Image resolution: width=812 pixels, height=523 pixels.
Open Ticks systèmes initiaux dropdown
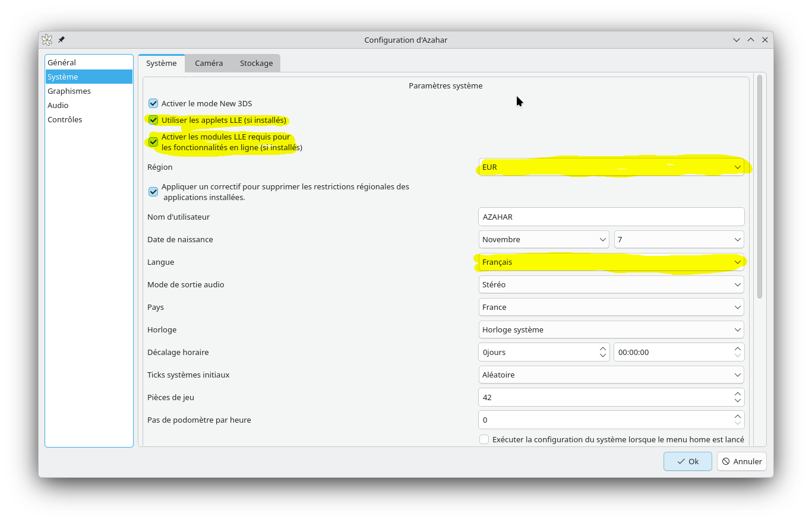pos(611,375)
